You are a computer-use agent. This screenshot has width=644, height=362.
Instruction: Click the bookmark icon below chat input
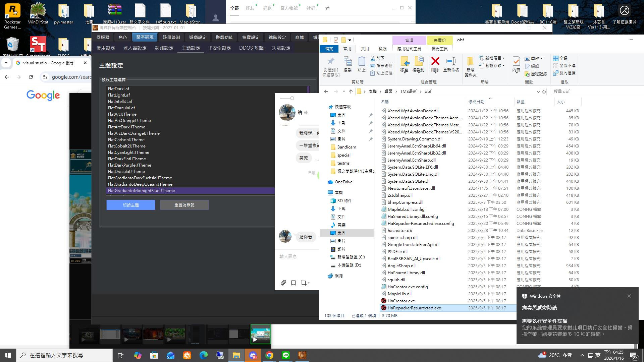coord(293,283)
